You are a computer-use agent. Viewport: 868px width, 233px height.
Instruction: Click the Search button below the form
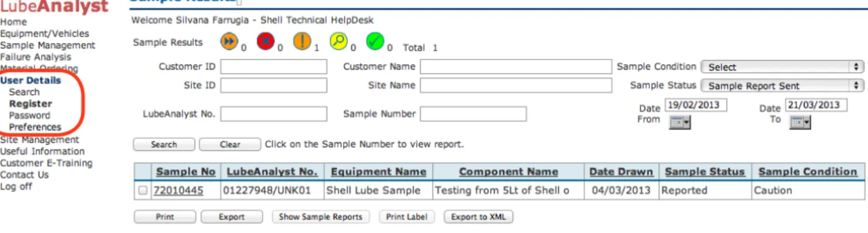(x=164, y=144)
